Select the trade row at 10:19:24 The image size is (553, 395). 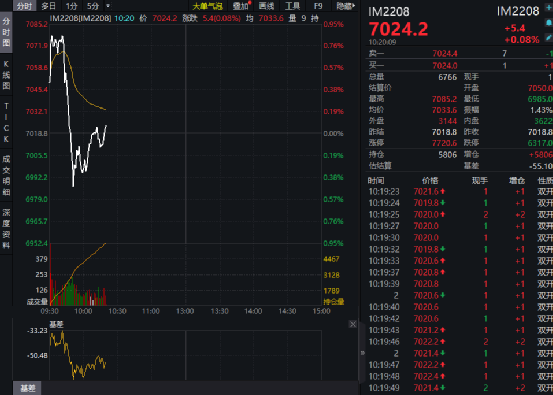pyautogui.click(x=460, y=203)
